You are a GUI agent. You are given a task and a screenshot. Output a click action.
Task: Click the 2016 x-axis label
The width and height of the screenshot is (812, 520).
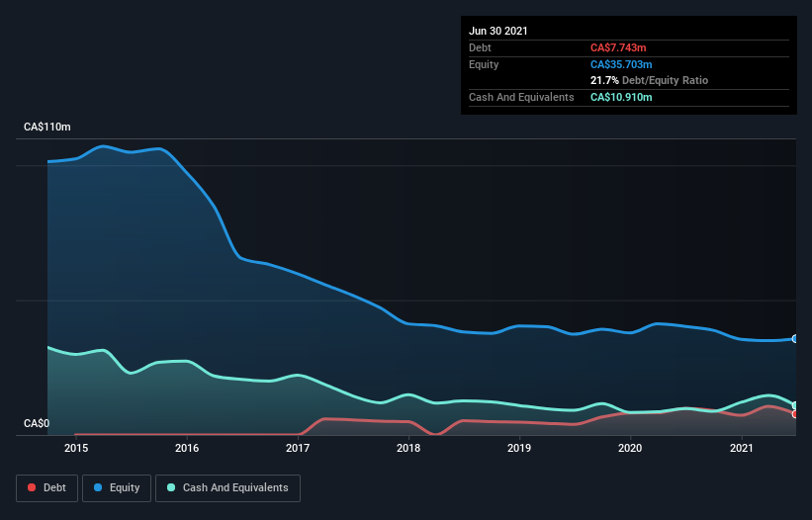187,448
